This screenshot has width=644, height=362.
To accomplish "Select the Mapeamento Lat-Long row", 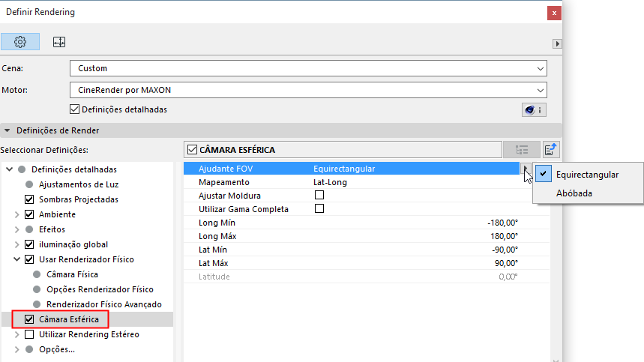I will click(x=367, y=182).
